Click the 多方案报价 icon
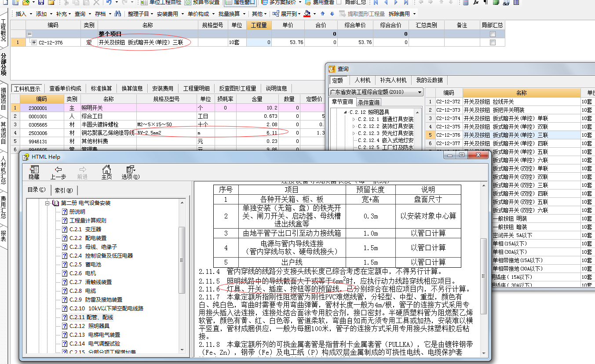The image size is (595, 364). pyautogui.click(x=265, y=3)
